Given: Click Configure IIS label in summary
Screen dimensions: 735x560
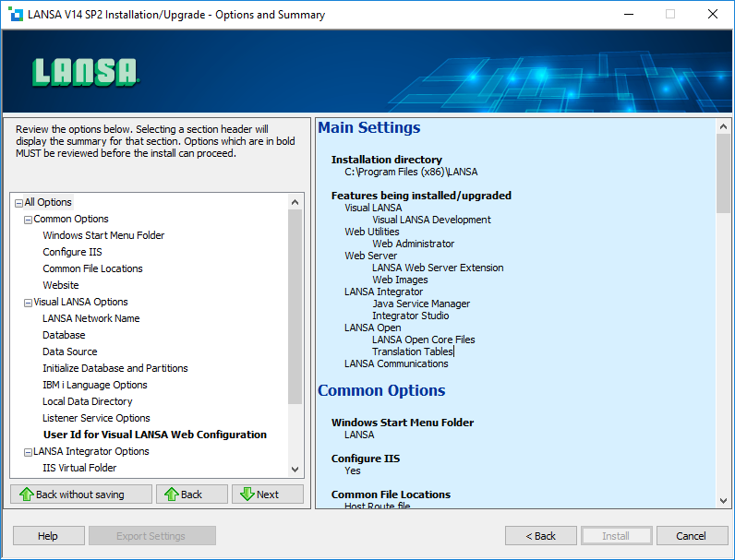Looking at the screenshot, I should click(366, 459).
